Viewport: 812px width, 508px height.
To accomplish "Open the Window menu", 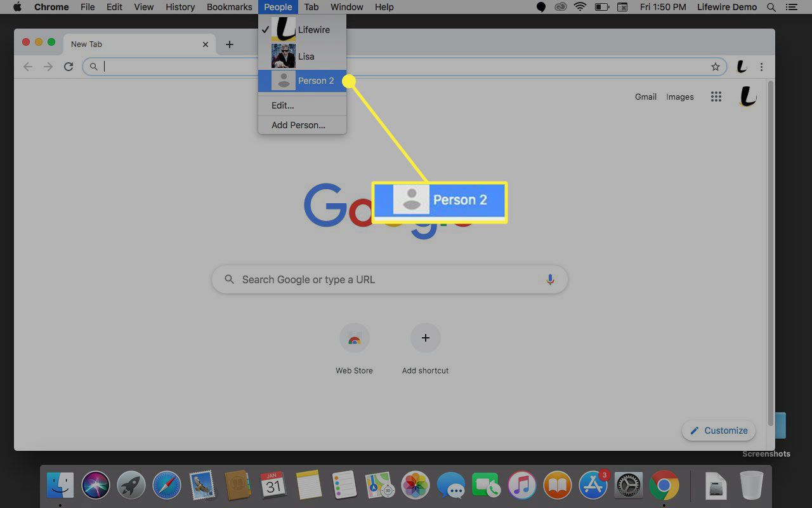I will pyautogui.click(x=347, y=7).
